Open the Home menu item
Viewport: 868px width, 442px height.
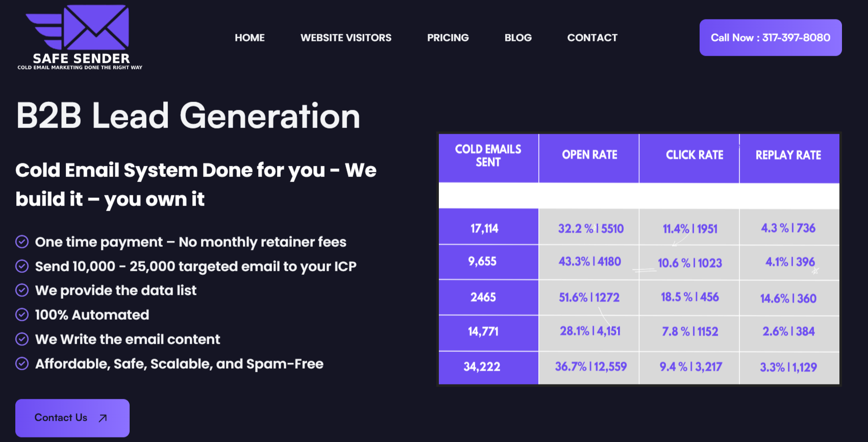[250, 38]
